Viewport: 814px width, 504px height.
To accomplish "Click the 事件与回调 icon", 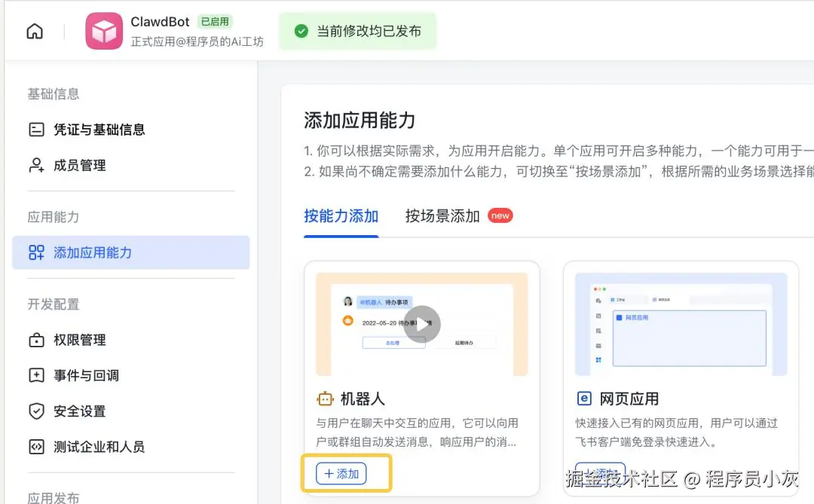I will tap(36, 375).
